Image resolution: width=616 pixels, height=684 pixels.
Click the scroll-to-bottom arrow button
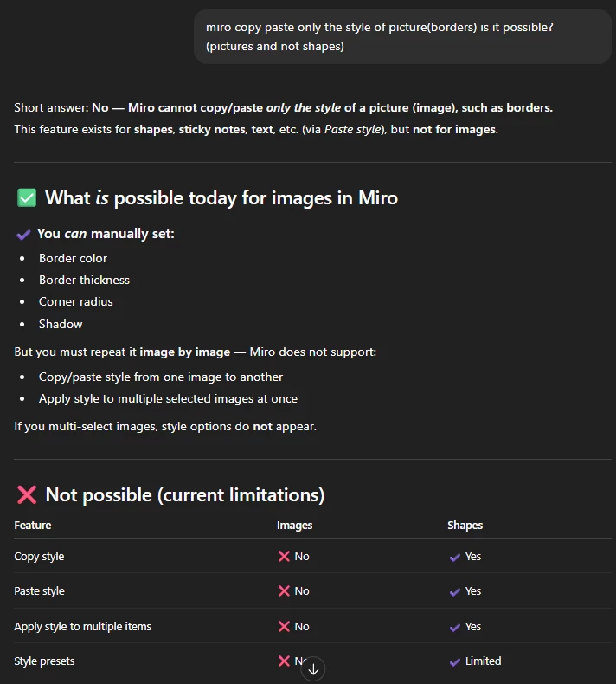(x=313, y=668)
